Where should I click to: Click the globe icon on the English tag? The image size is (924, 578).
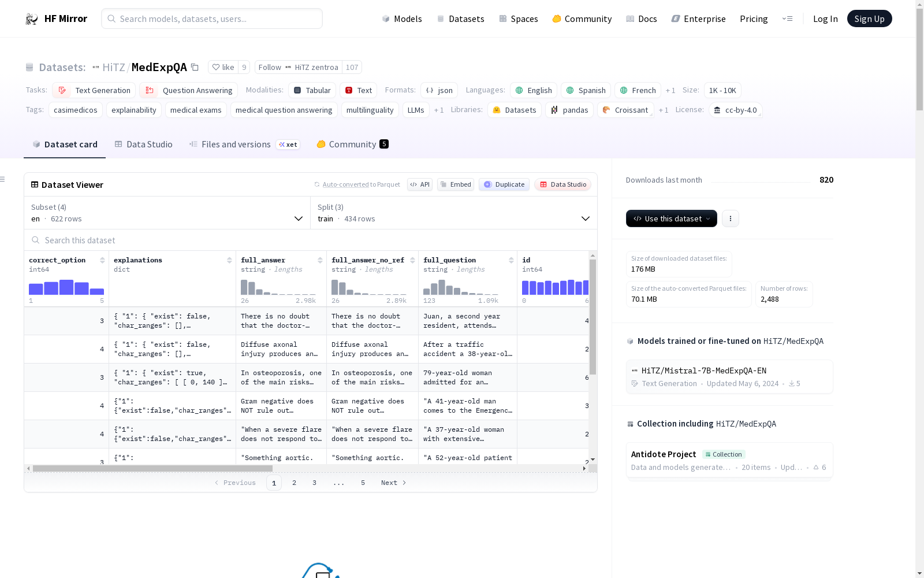pyautogui.click(x=519, y=91)
